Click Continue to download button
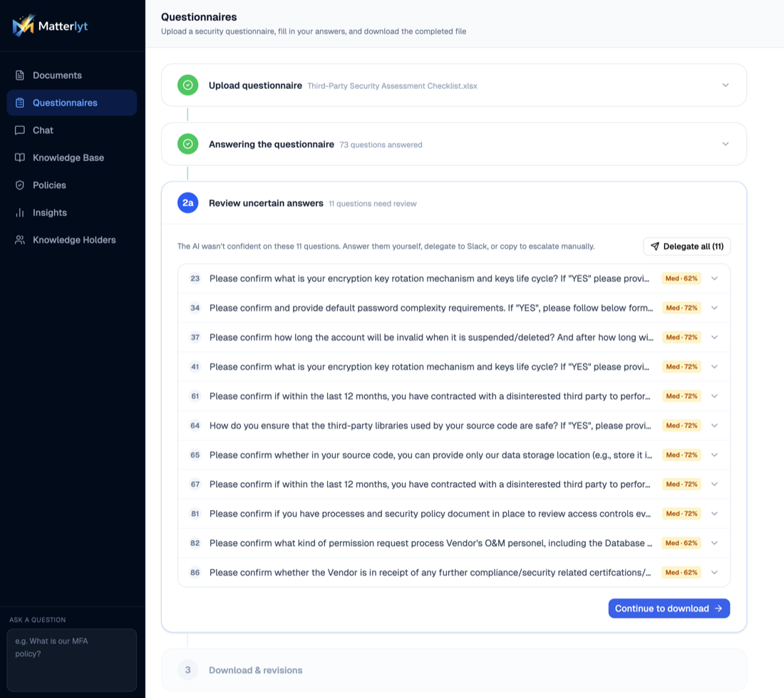This screenshot has height=698, width=784. point(669,608)
